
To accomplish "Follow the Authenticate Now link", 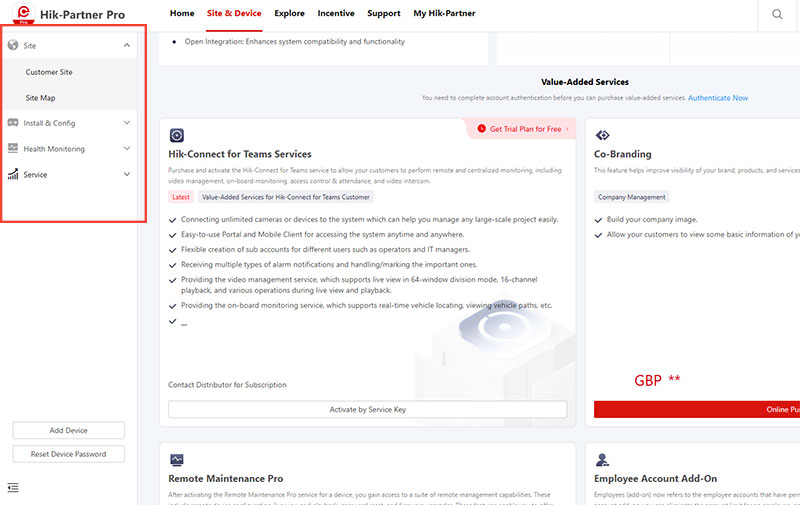I will (x=718, y=97).
